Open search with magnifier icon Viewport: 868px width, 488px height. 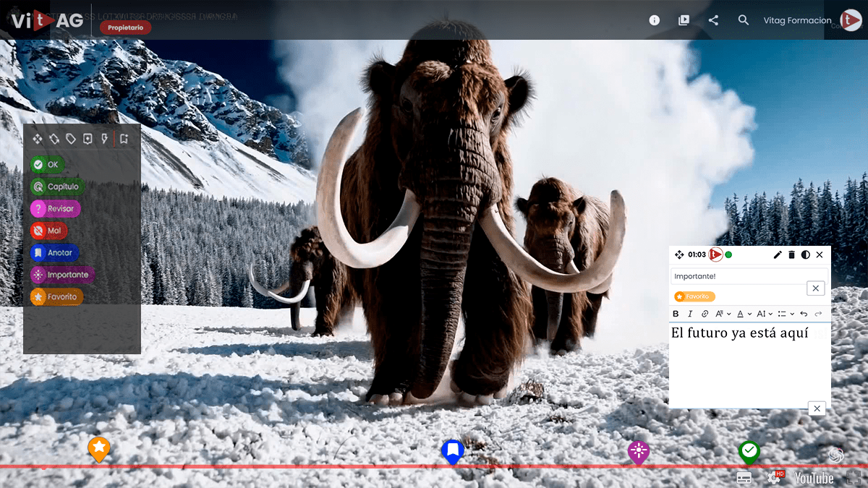pos(744,20)
